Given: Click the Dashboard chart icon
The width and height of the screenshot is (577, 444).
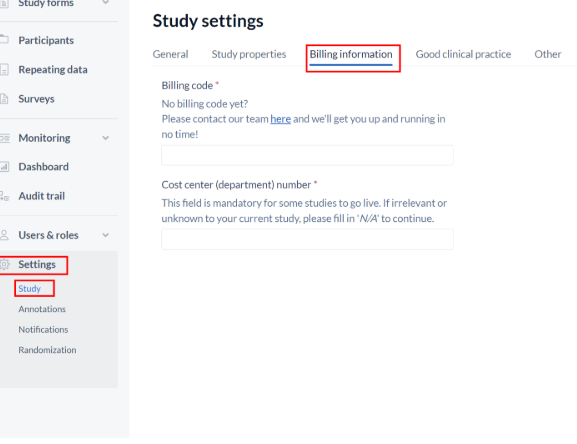Looking at the screenshot, I should (x=4, y=167).
